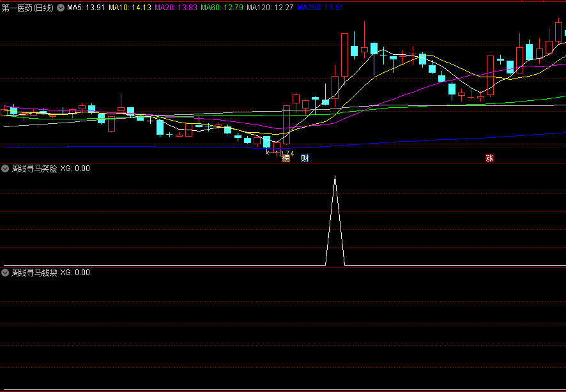
Task: Click the 周线寻马笑脸 indicator name
Action: (x=34, y=169)
